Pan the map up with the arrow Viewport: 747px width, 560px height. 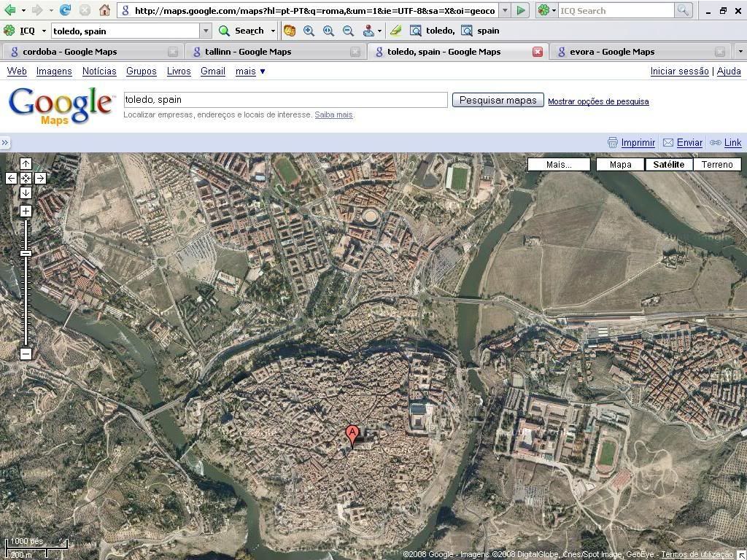(x=26, y=164)
